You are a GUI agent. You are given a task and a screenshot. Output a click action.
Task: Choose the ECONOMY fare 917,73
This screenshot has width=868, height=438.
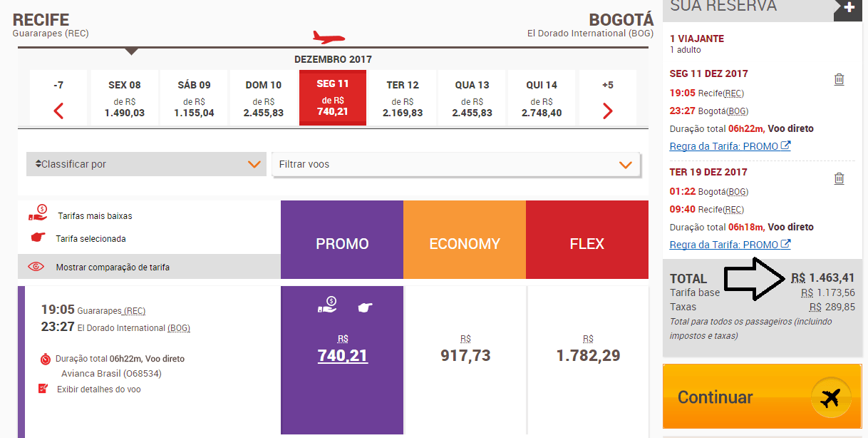point(465,355)
